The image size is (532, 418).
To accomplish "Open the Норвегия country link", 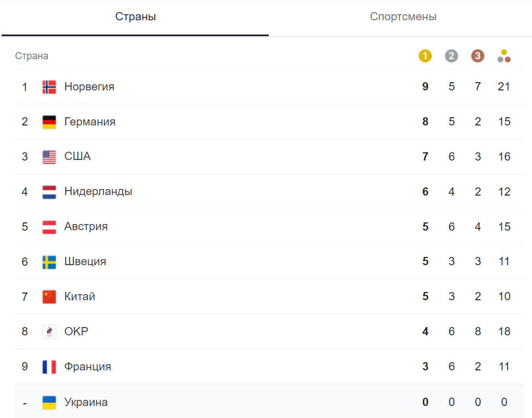I will (89, 87).
